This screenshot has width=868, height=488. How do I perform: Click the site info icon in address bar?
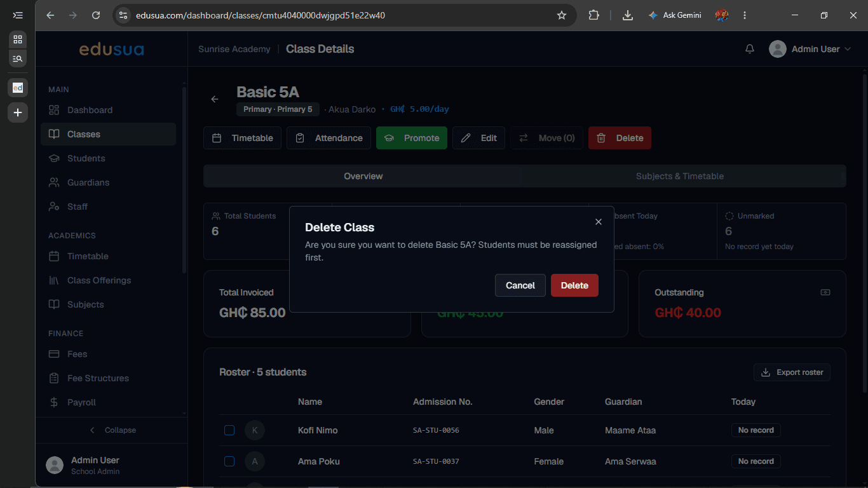(x=123, y=15)
